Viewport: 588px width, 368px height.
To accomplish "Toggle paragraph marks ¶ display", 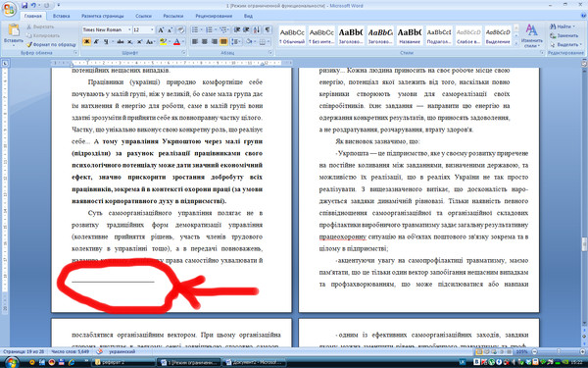I will point(267,30).
